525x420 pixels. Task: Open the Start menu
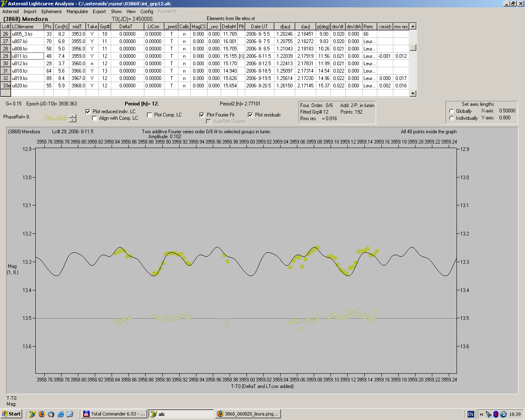pyautogui.click(x=11, y=414)
